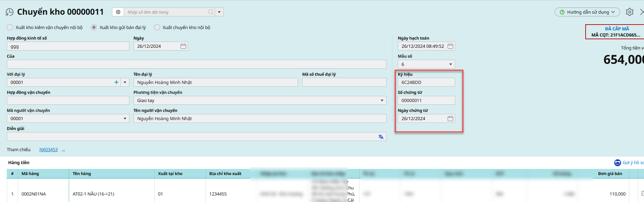Expand the Mẫu số dropdown
Screen dimensions: 644x202
[x=450, y=64]
